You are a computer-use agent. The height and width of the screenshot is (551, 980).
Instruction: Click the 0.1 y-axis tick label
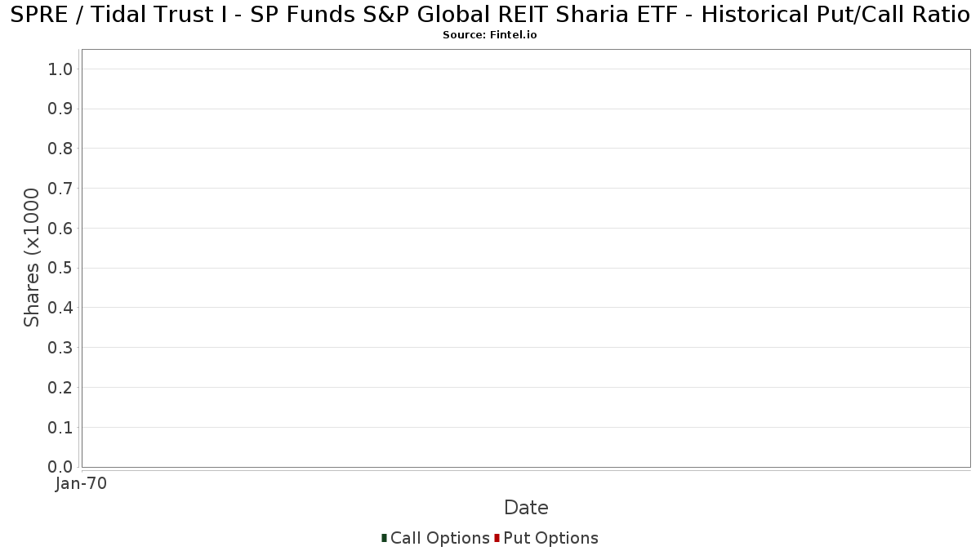(61, 428)
